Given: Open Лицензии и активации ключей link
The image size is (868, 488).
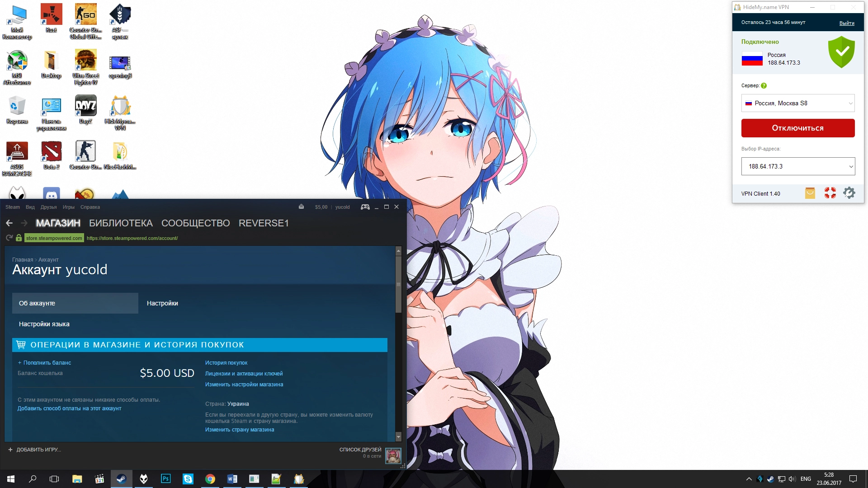Looking at the screenshot, I should click(244, 374).
